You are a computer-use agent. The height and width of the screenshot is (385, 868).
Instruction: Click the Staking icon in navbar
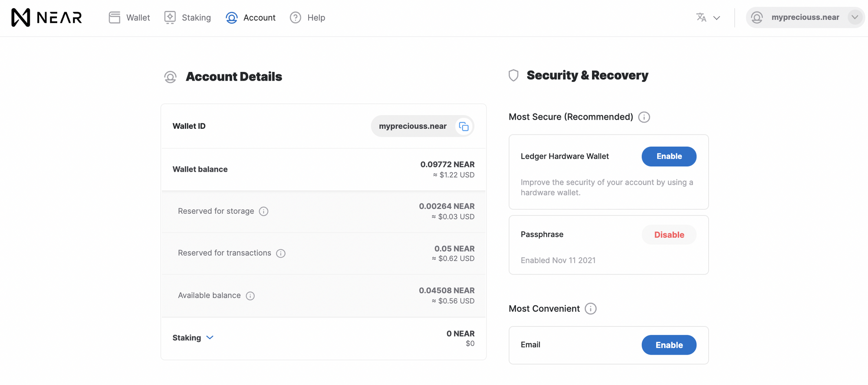tap(170, 17)
